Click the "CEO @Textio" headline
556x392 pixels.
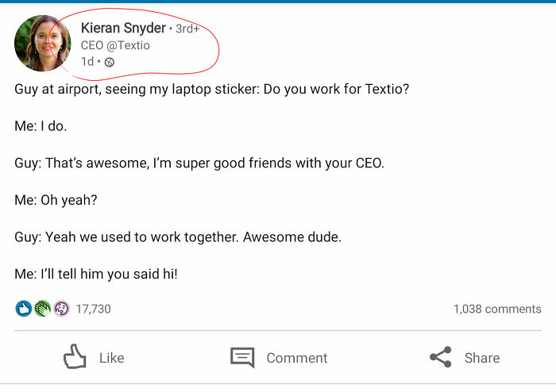tap(115, 45)
